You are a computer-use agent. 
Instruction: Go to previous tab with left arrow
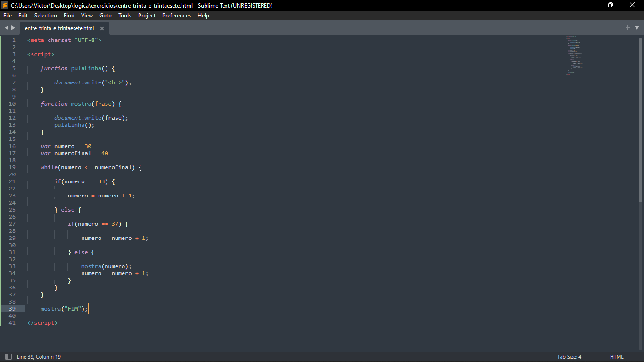[x=7, y=28]
